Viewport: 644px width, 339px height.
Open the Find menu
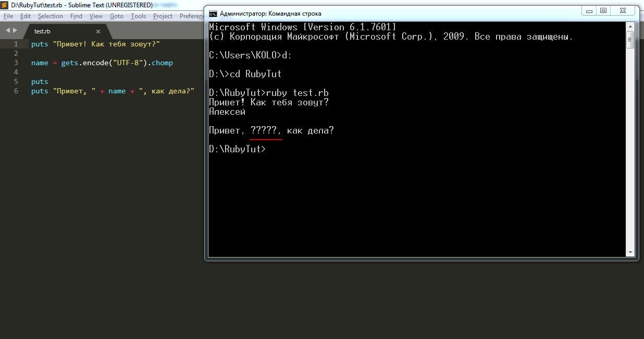[x=76, y=16]
